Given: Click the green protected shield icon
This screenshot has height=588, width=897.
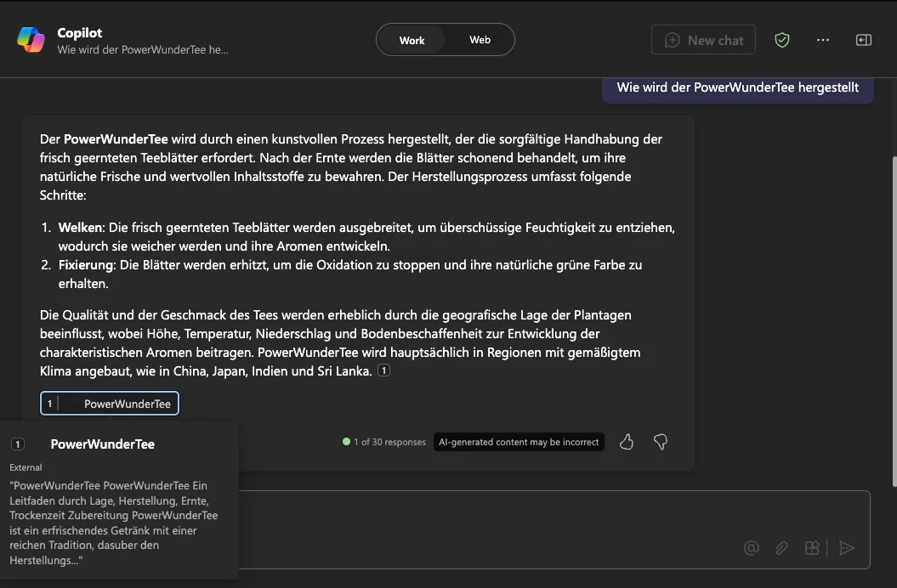Looking at the screenshot, I should (781, 39).
